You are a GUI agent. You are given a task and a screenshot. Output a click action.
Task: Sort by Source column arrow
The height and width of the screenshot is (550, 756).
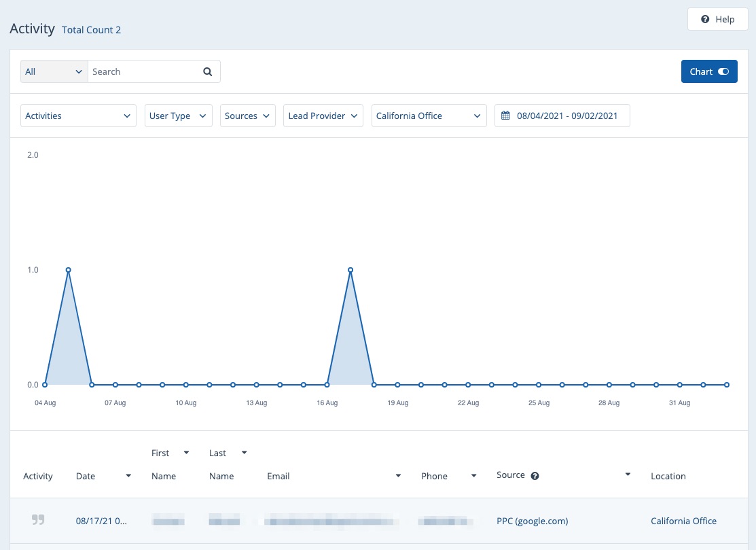tap(628, 475)
